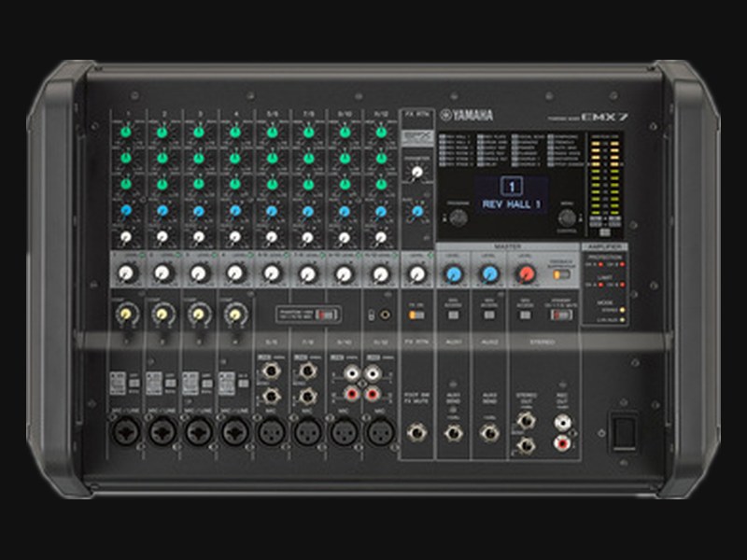Toggle the small switch above channel 3 MIC/LINE input
This screenshot has width=747, height=560.
206,383
